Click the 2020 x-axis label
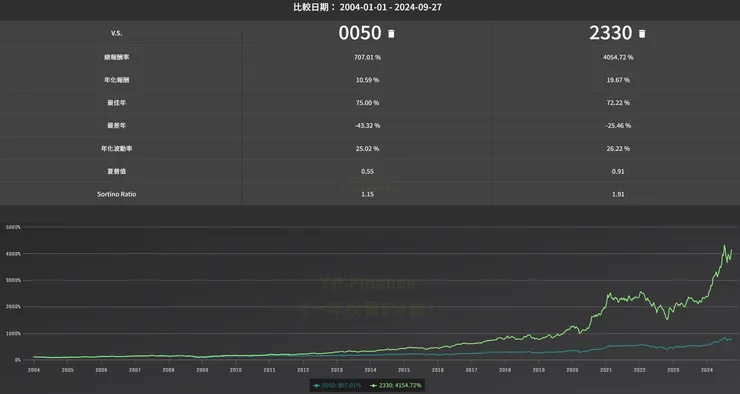The image size is (740, 394). tap(572, 370)
